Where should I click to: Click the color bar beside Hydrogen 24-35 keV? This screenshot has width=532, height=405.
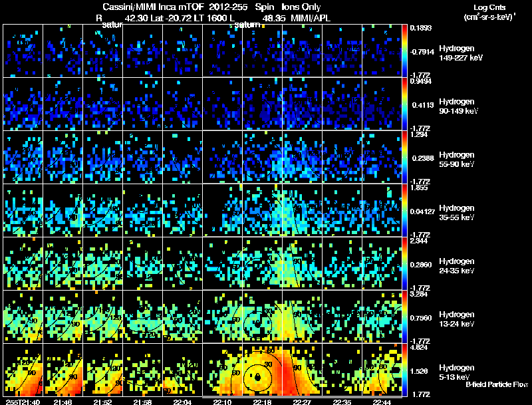click(x=405, y=264)
